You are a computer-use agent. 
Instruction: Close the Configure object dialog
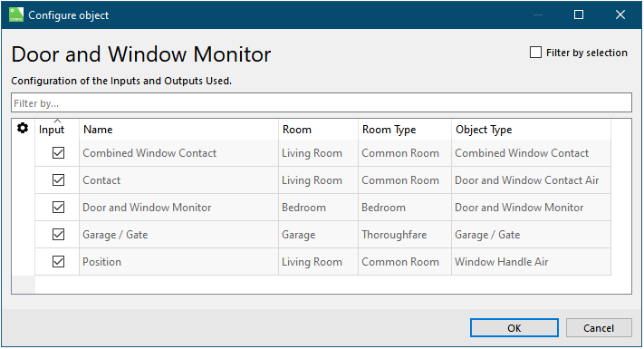[x=620, y=15]
